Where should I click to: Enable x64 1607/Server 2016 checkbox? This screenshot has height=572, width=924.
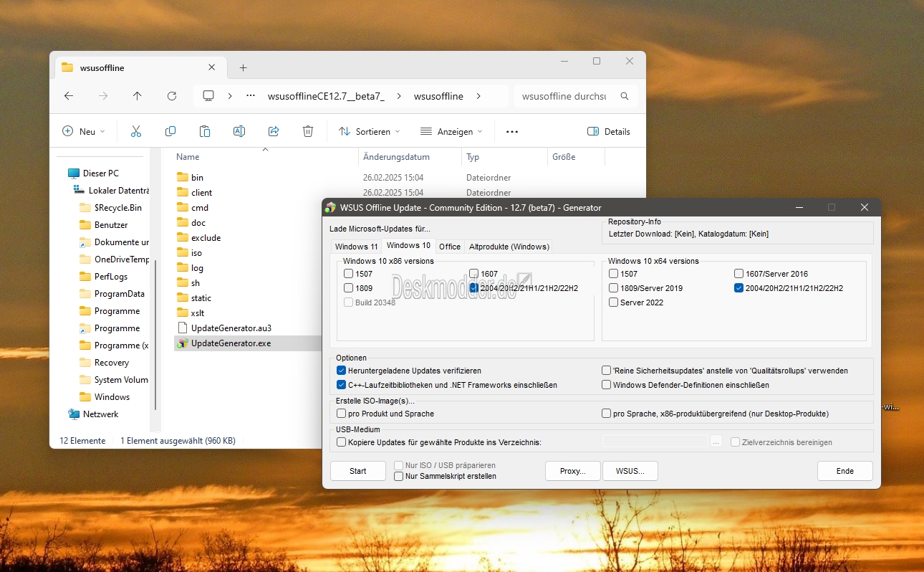(x=739, y=274)
